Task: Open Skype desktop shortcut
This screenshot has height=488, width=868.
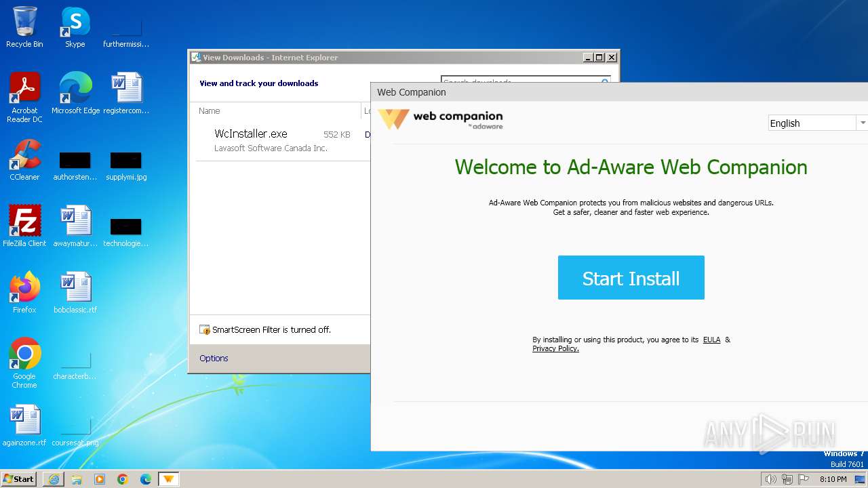Action: (75, 27)
